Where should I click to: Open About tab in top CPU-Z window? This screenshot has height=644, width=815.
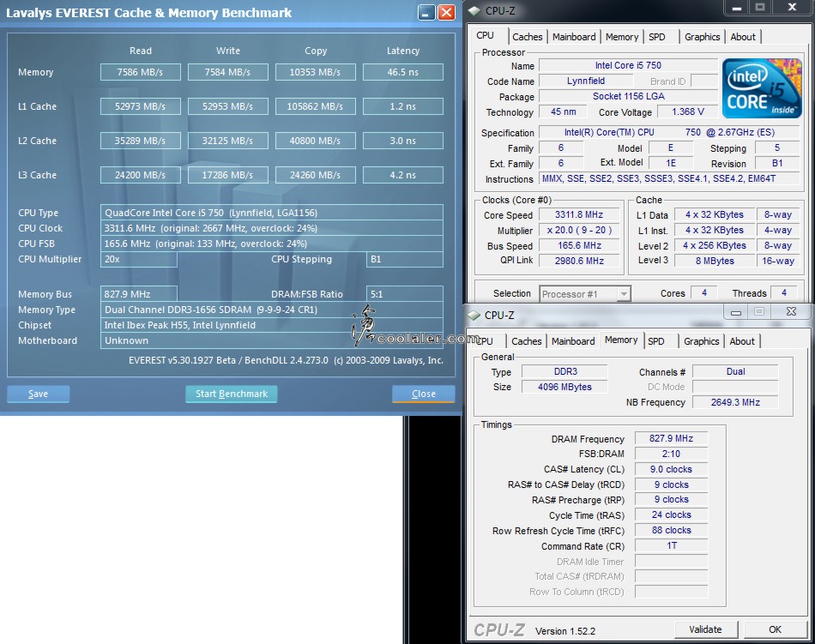743,37
